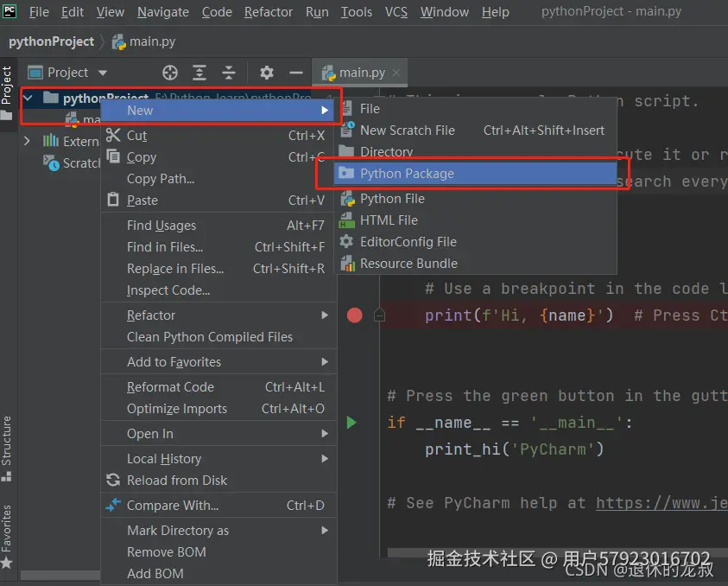Open the Navigate menu
Viewport: 728px width, 586px height.
(163, 11)
